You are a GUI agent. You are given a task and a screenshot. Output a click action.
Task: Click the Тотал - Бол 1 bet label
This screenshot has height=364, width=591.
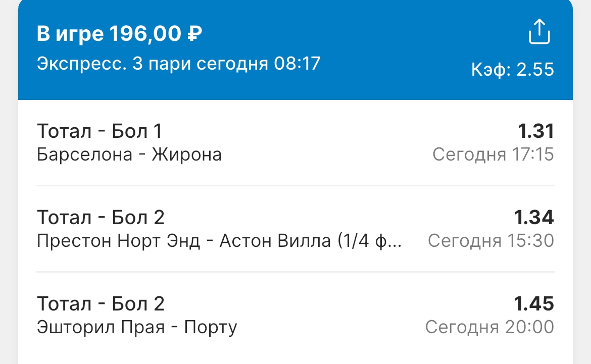100,131
